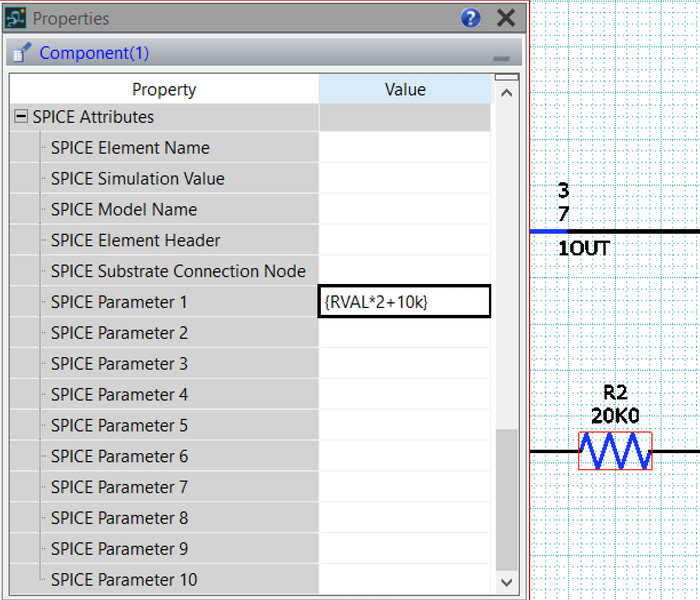Select the Value column header
The width and height of the screenshot is (700, 600).
pos(405,89)
